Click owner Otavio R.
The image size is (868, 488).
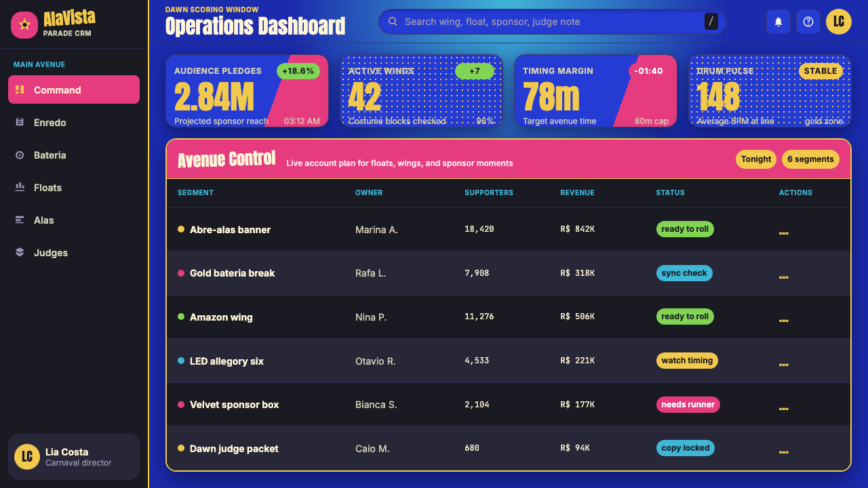click(375, 361)
